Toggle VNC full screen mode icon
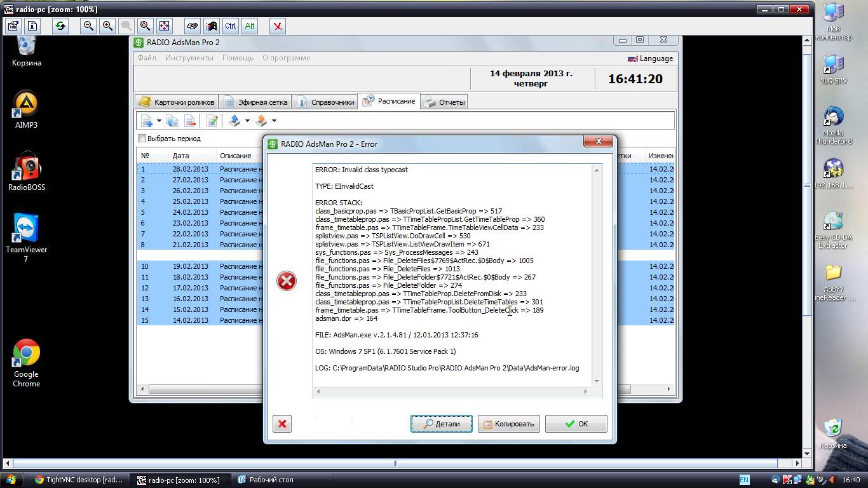868x488 pixels. pyautogui.click(x=165, y=26)
